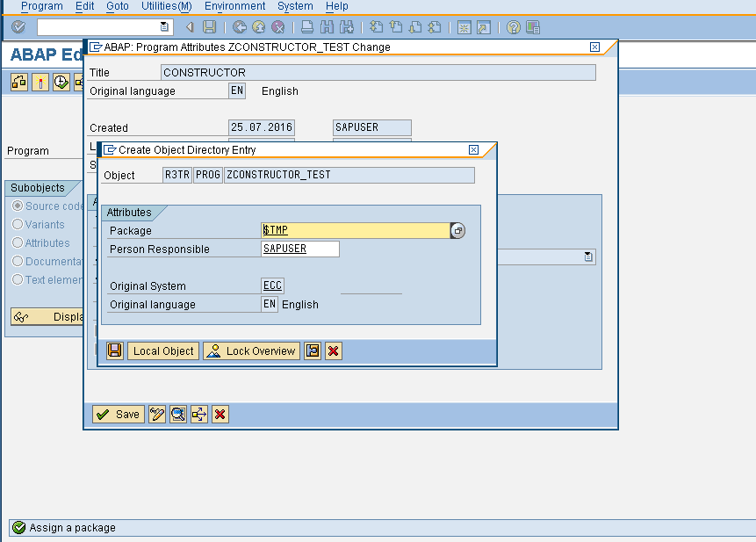The height and width of the screenshot is (542, 756).
Task: Open the magnifier check icon near Save
Action: (x=177, y=414)
